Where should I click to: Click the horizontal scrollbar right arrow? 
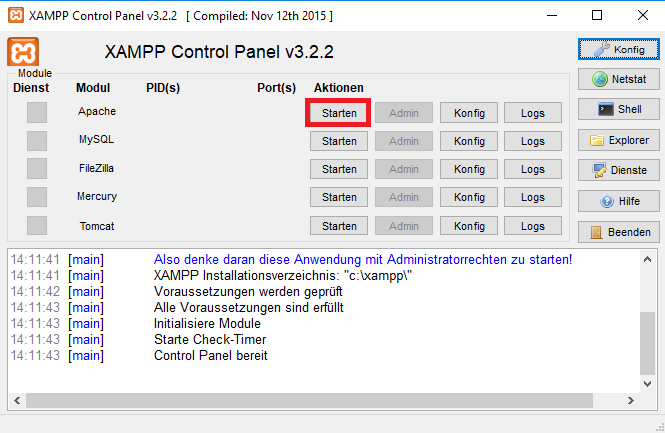(631, 400)
